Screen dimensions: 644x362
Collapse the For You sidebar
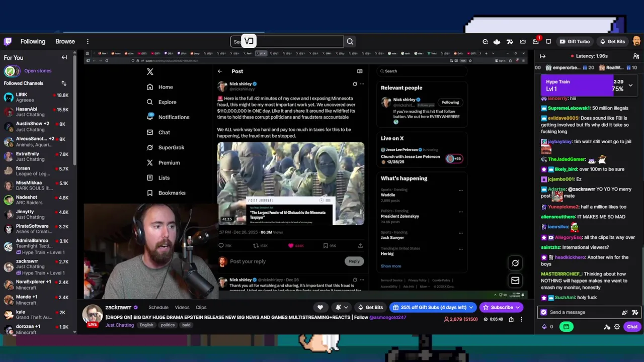tap(64, 57)
